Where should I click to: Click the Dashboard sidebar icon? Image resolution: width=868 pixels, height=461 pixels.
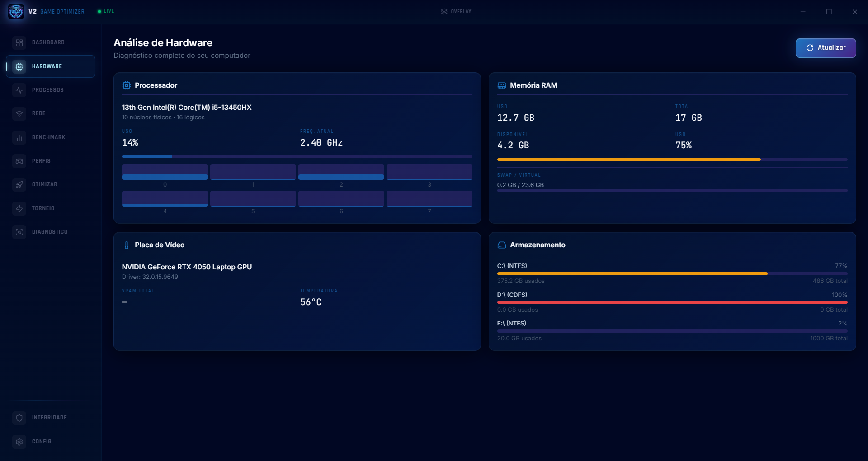pos(19,42)
